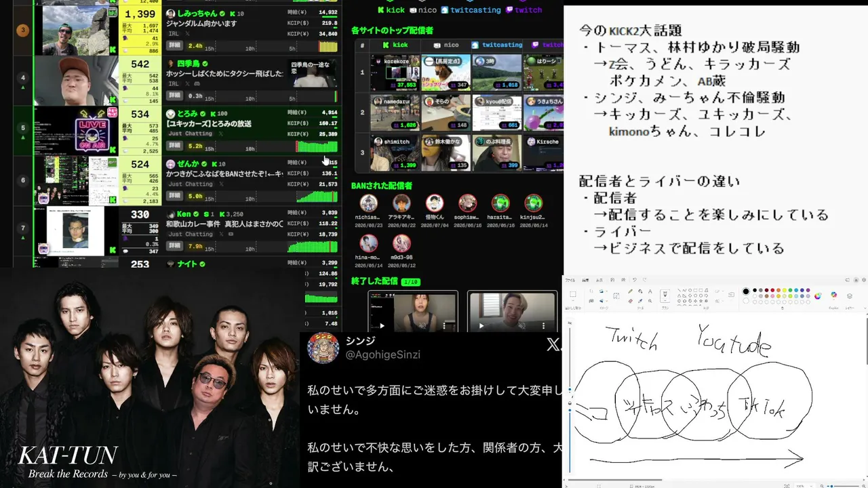
Task: Select the kick site filter tab
Action: pos(391,10)
